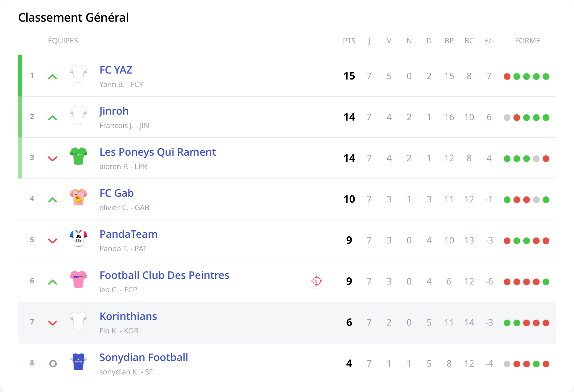Click FC Gab pink striped jersey icon
Image resolution: width=574 pixels, height=392 pixels.
(x=78, y=197)
